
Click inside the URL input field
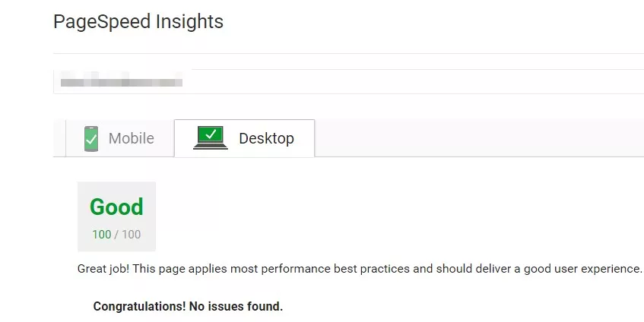(349, 81)
